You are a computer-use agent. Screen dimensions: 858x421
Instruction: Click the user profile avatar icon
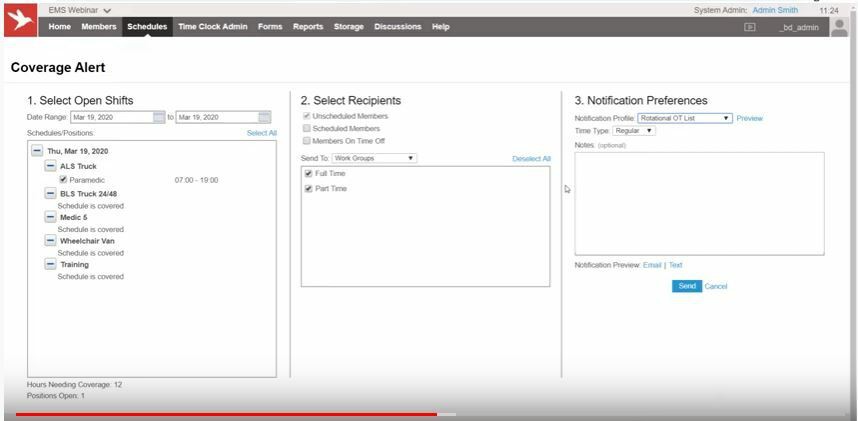[x=840, y=27]
